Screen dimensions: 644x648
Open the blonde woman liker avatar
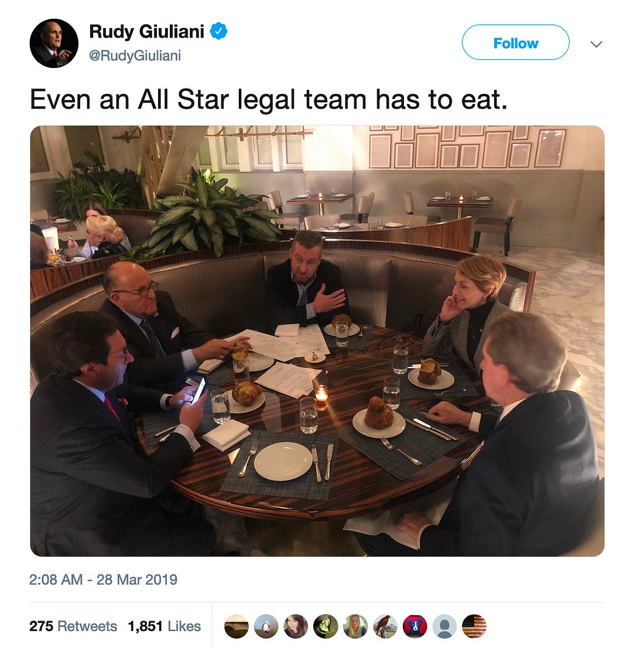coord(355,626)
